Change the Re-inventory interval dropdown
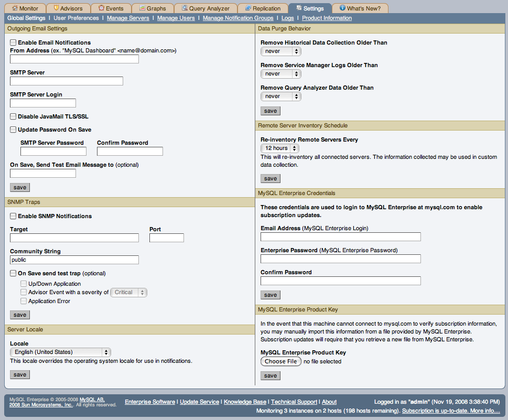Viewport: 508px width, 420px height. tap(279, 148)
